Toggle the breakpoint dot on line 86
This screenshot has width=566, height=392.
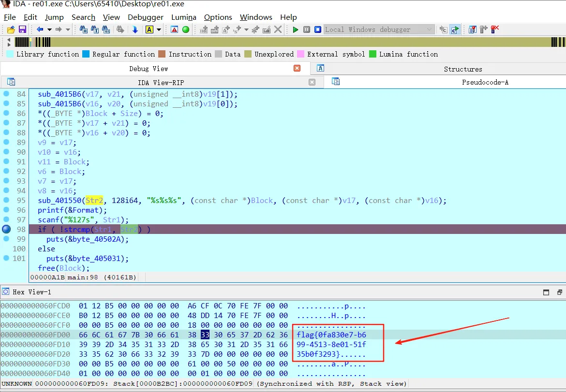pyautogui.click(x=6, y=113)
